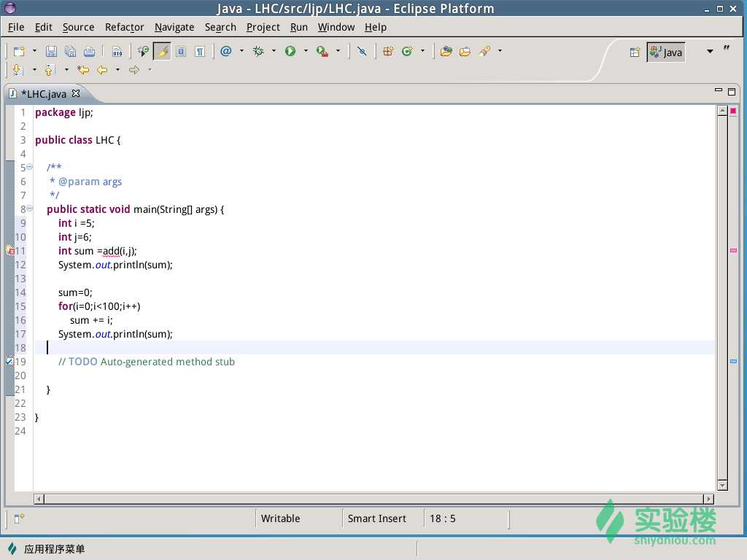Open the Refactor menu
Viewport: 747px width, 560px height.
(x=124, y=27)
